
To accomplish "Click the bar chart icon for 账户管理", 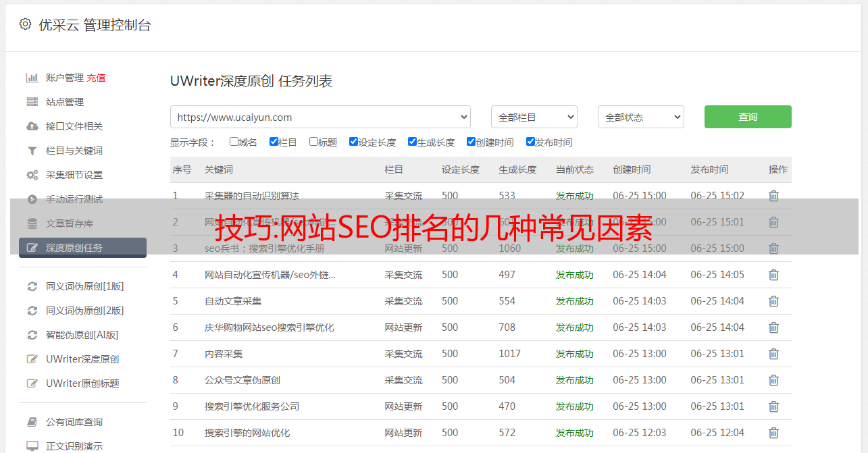I will [x=32, y=78].
